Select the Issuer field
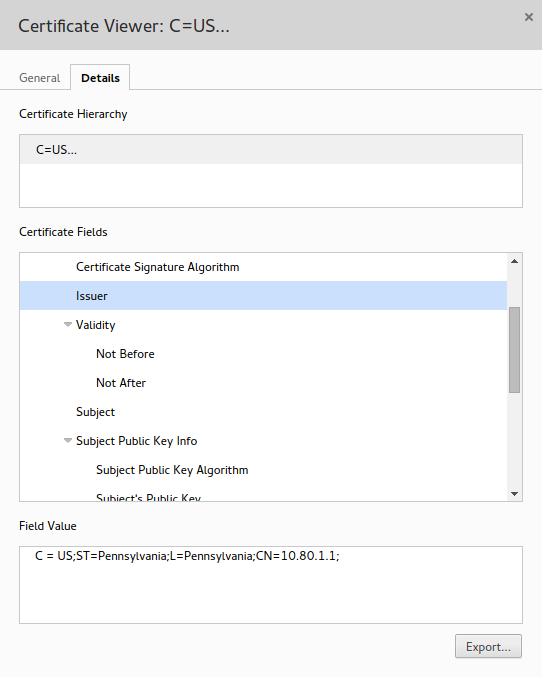This screenshot has height=677, width=542. coord(263,296)
